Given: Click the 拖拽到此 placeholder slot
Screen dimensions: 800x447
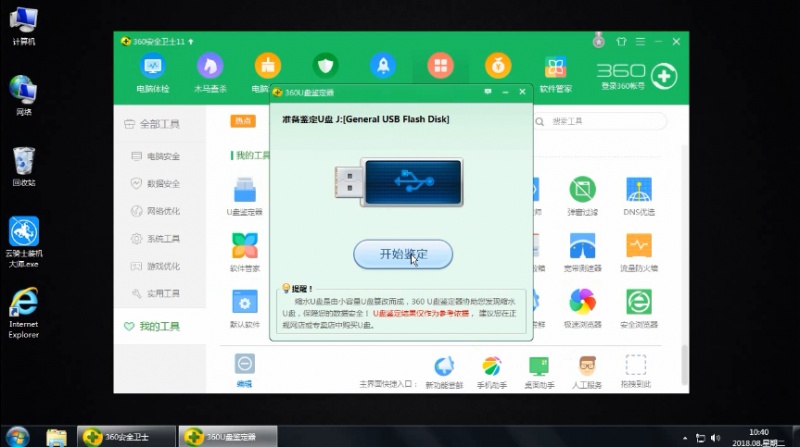Looking at the screenshot, I should [636, 371].
